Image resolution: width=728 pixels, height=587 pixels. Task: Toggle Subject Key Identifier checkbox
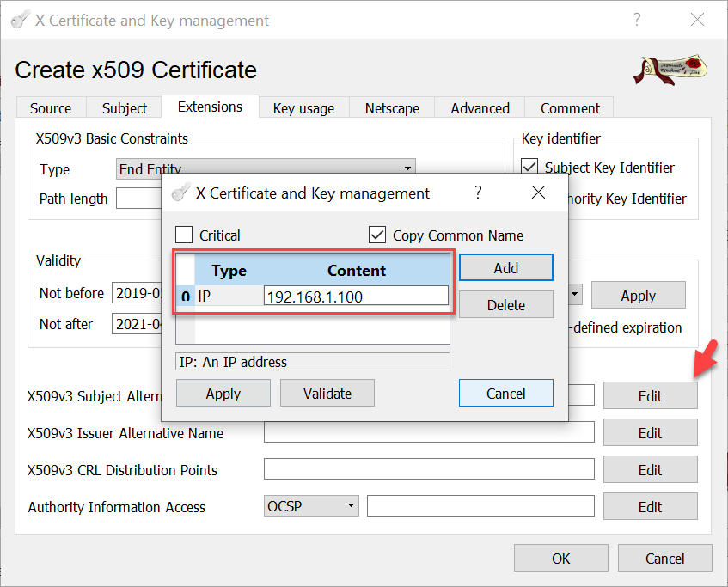pyautogui.click(x=529, y=168)
